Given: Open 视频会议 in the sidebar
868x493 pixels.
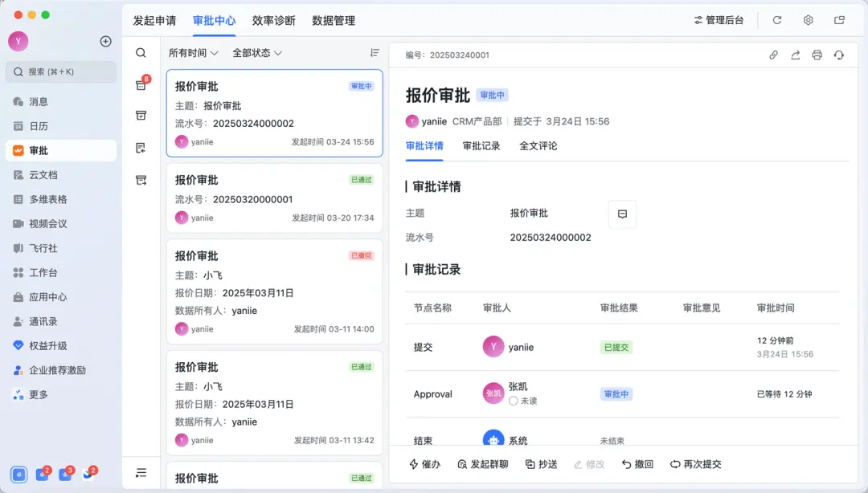Looking at the screenshot, I should point(61,223).
